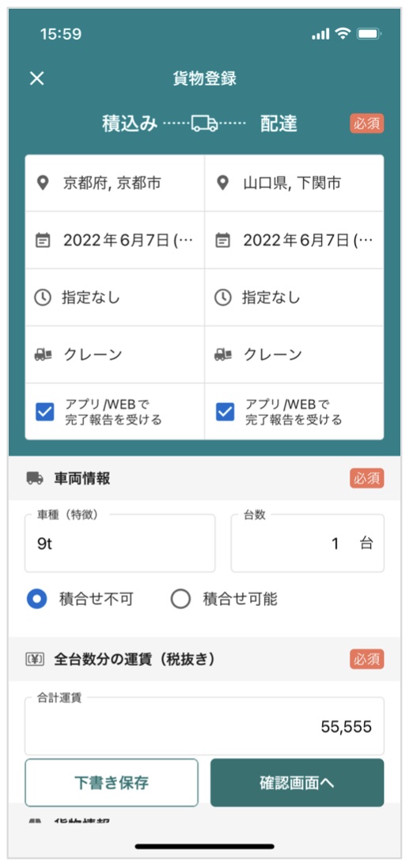Tap the pickup location pin icon for 京都府
413x868 pixels.
43,183
